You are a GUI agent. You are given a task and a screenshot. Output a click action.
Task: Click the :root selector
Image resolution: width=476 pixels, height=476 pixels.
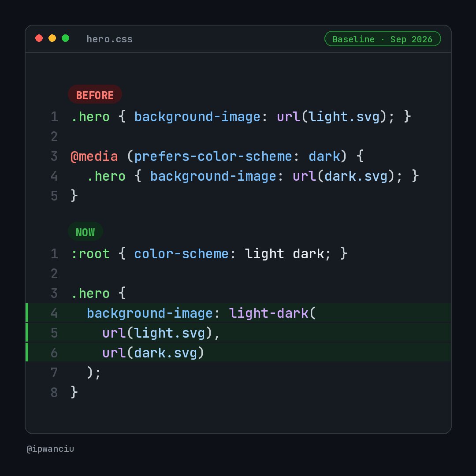90,254
